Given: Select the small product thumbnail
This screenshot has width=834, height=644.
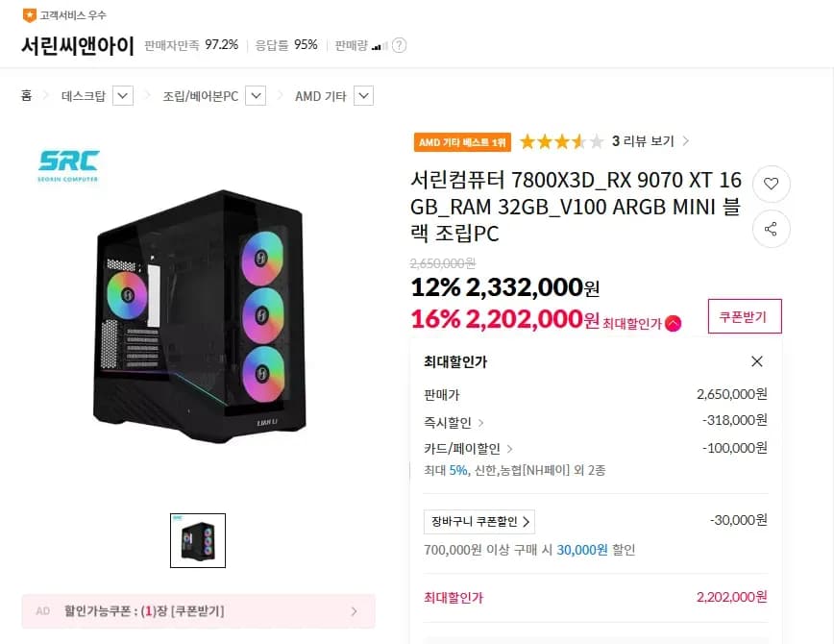Looking at the screenshot, I should click(197, 540).
